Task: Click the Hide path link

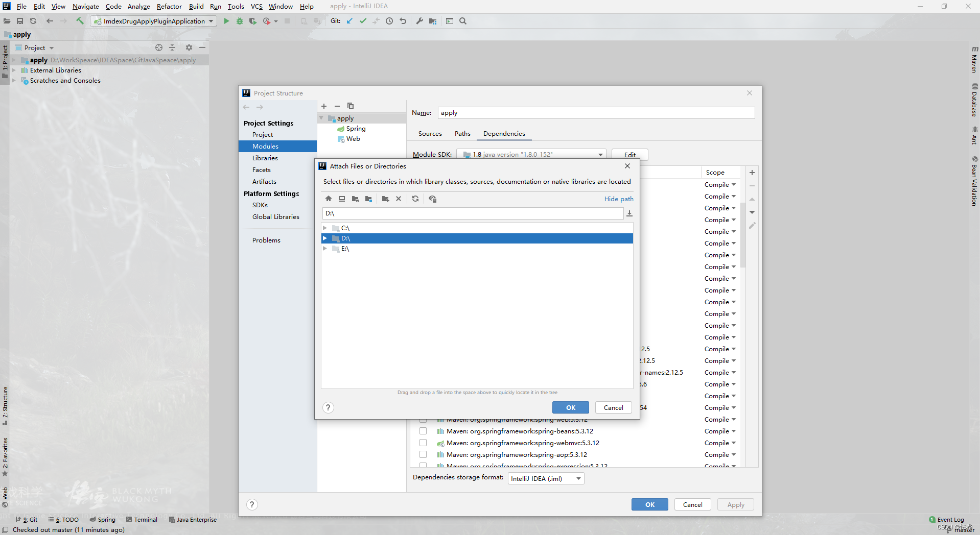Action: point(619,199)
